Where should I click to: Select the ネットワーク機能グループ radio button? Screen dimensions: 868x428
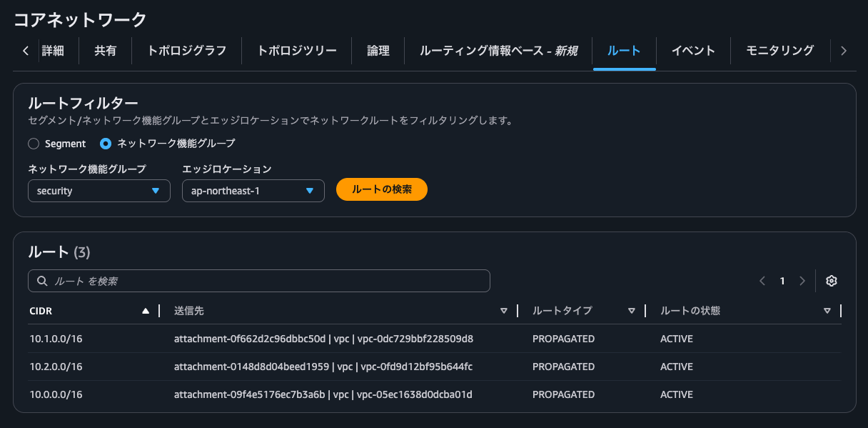point(106,144)
